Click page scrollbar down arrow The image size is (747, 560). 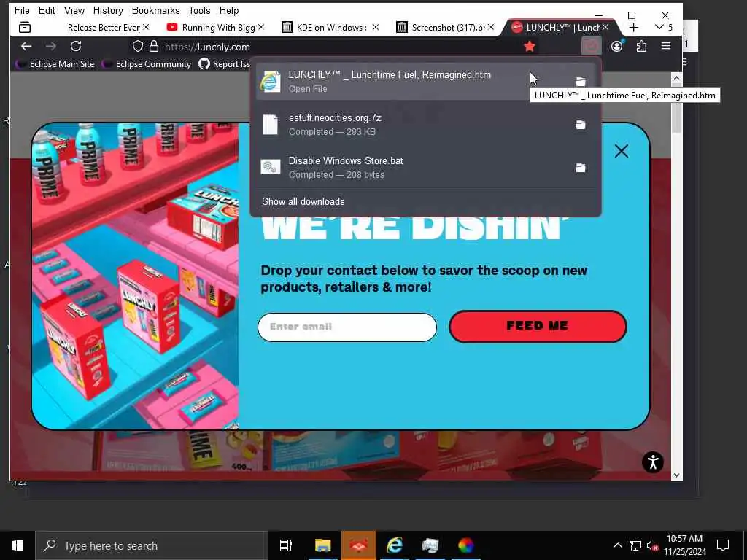click(x=676, y=475)
